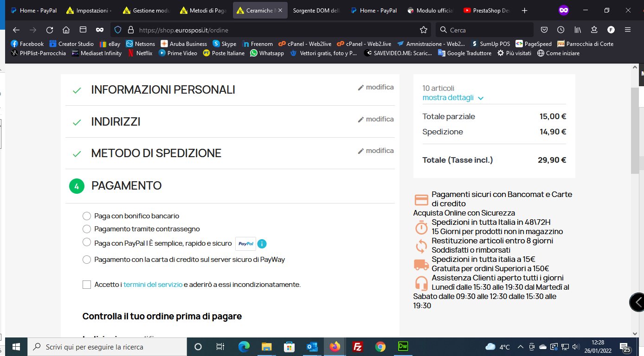Image resolution: width=644 pixels, height=356 pixels.
Task: Select "Paga con bonifico bancario" option
Action: pos(86,216)
